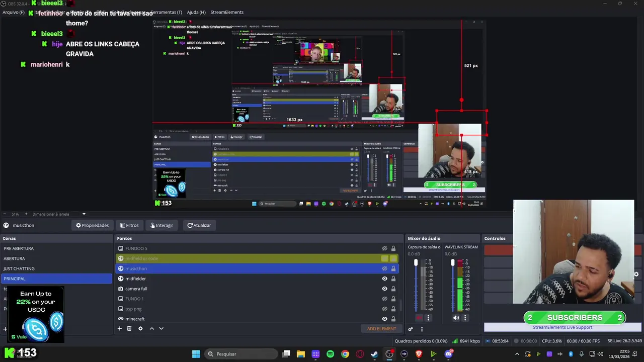Screen dimensions: 644x362
Task: Open three-dot menu for WAVELINK STREAM channel
Action: pyautogui.click(x=465, y=318)
